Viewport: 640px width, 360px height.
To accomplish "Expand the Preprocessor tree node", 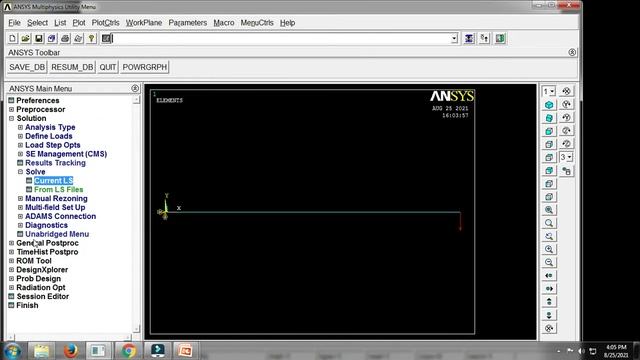I will (11, 109).
